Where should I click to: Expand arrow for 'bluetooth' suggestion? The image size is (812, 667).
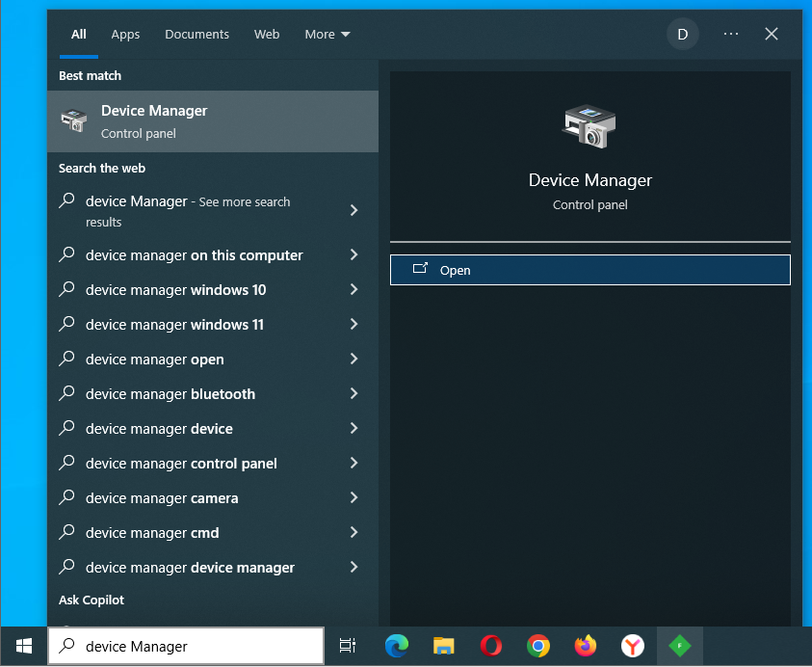pyautogui.click(x=354, y=393)
